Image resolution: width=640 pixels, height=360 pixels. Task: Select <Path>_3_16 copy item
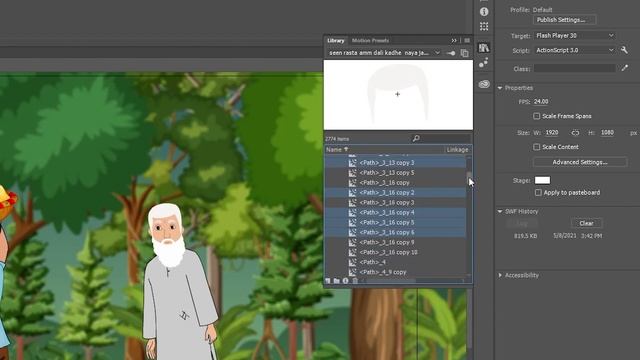coord(395,182)
